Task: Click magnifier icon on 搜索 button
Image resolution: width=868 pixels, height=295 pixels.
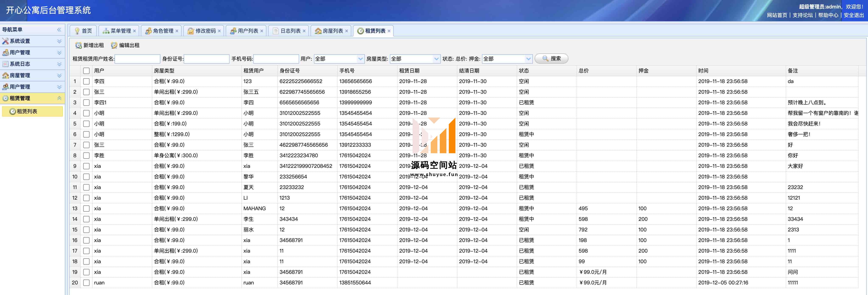Action: coord(546,58)
